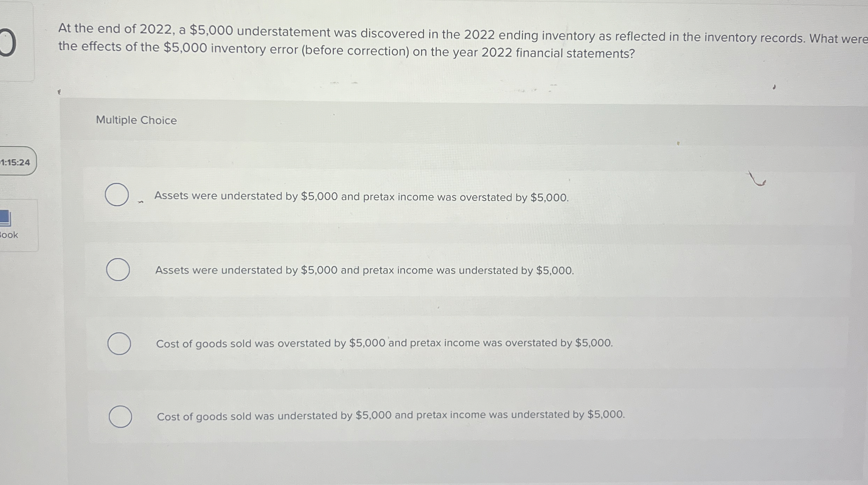The height and width of the screenshot is (485, 868).
Task: Click the small mark beside the first radio button
Action: click(x=140, y=202)
